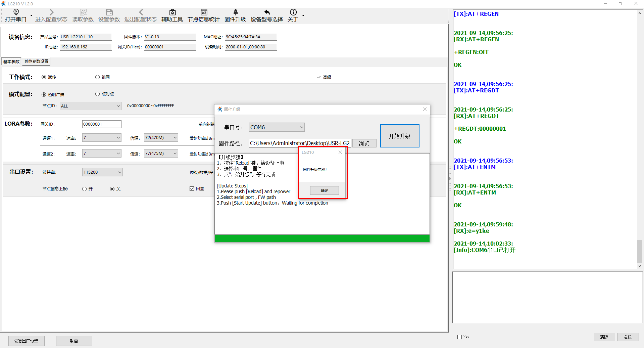Expand the COM6 serial port dropdown
Screen dimensions: 644x348
[301, 127]
